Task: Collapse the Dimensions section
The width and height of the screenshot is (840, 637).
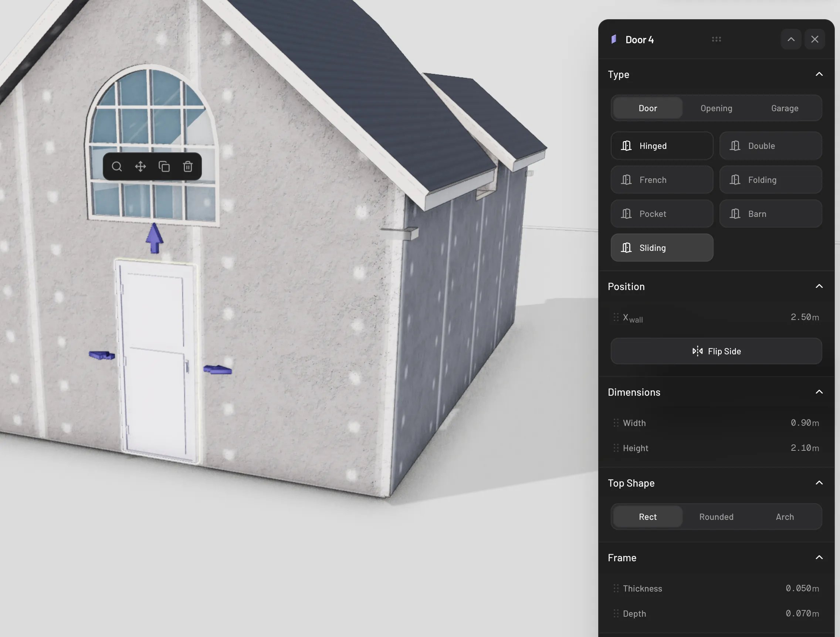Action: click(x=819, y=392)
